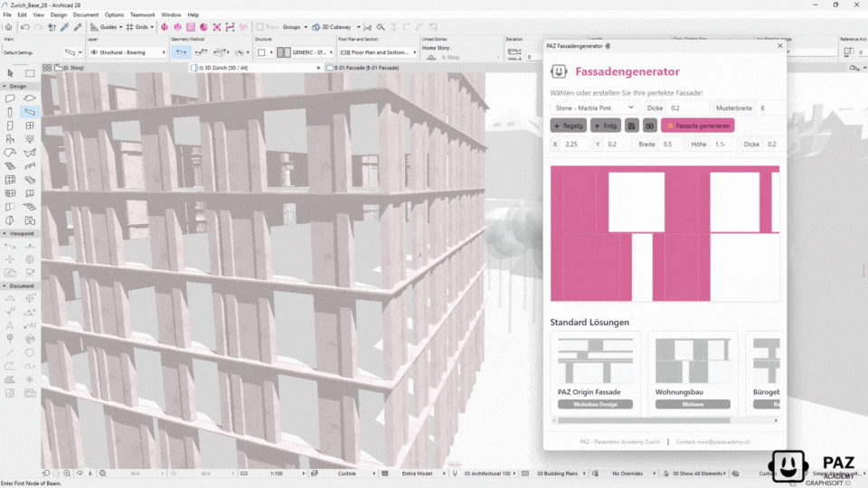Switch to the 3D Zürich [3D / All] tab

(255, 68)
